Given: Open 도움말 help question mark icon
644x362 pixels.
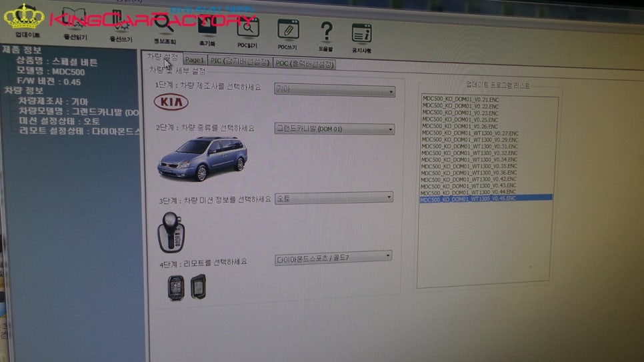Looking at the screenshot, I should tap(326, 36).
